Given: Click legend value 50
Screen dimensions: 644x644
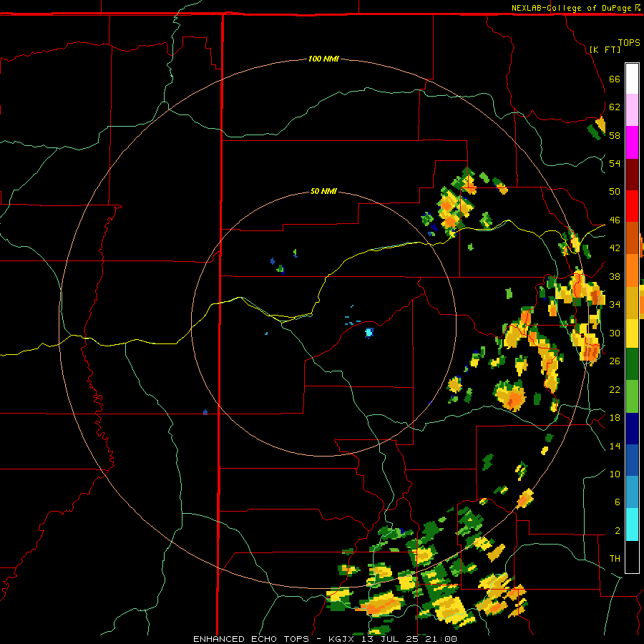Looking at the screenshot, I should [x=615, y=191].
